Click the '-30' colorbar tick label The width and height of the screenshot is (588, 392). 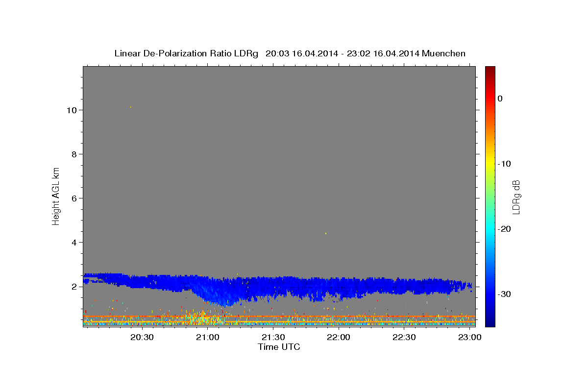tap(504, 294)
